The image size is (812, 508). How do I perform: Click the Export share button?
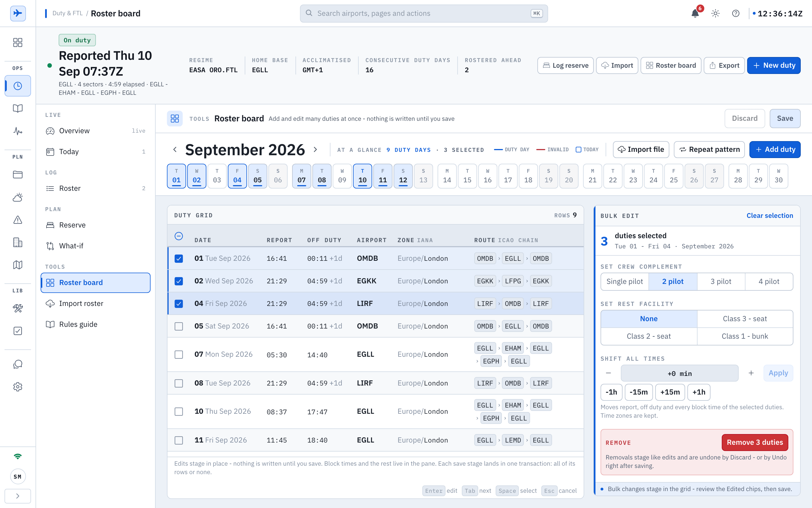pyautogui.click(x=724, y=65)
